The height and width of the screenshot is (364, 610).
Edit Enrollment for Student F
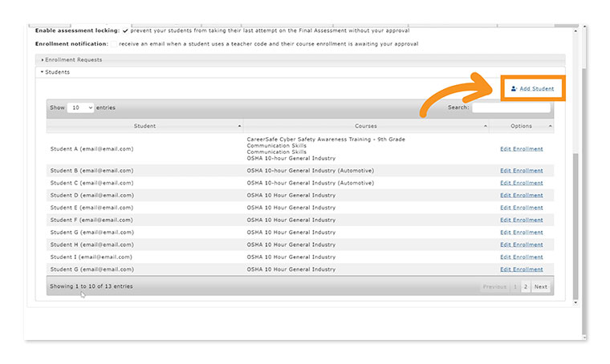tap(521, 220)
